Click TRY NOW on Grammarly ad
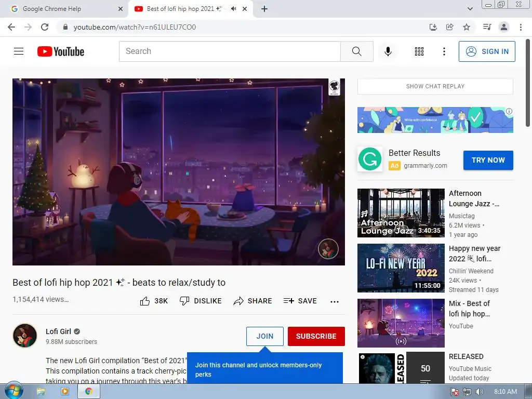Viewport: 532px width, 399px height. pos(488,160)
